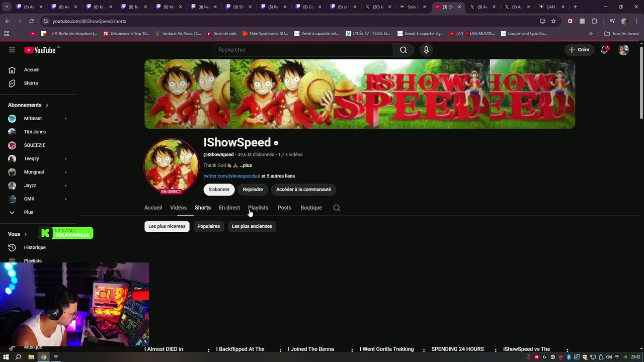Open the Tous les favoris folder

point(622,34)
